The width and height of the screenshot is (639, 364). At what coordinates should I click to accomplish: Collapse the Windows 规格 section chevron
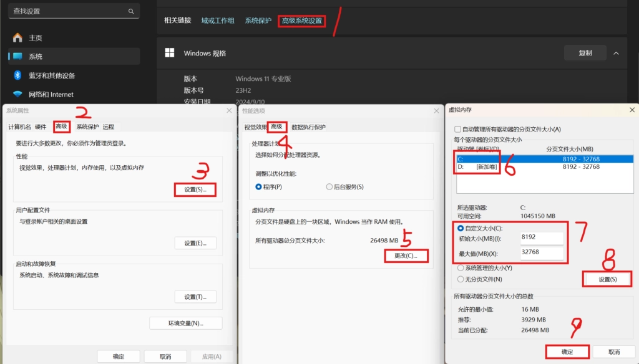coord(616,53)
